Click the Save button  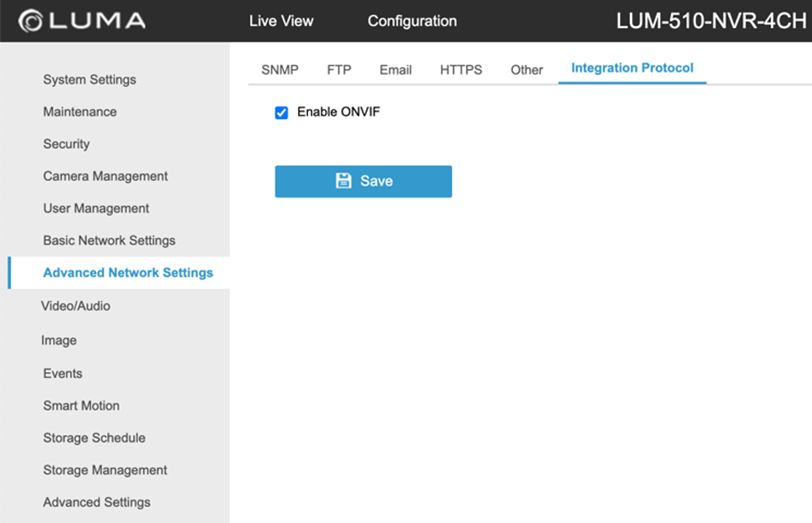point(364,181)
